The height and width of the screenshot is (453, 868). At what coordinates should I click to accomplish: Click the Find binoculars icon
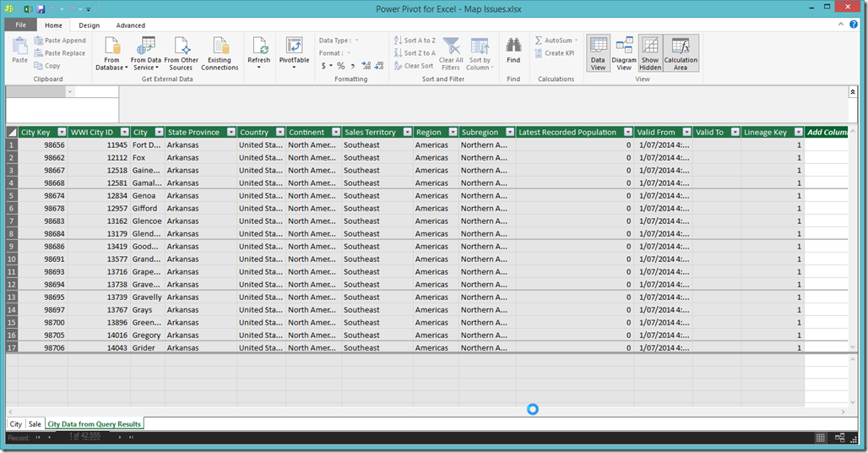point(513,46)
